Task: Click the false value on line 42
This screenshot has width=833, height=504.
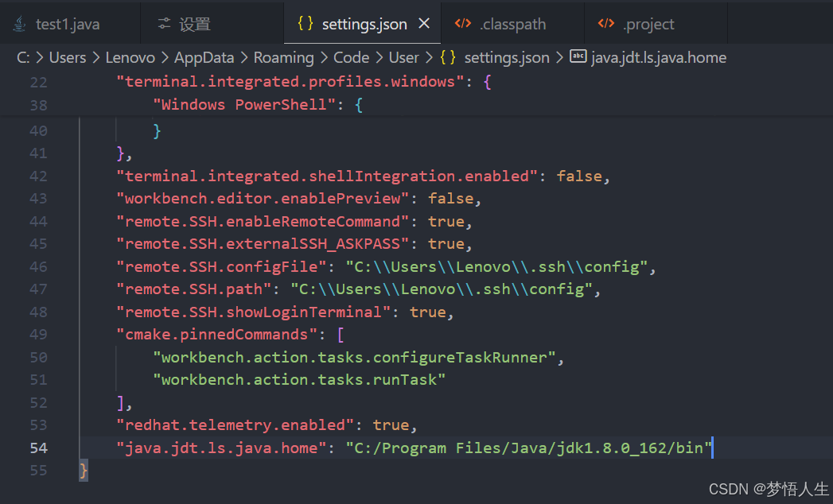Action: (579, 176)
